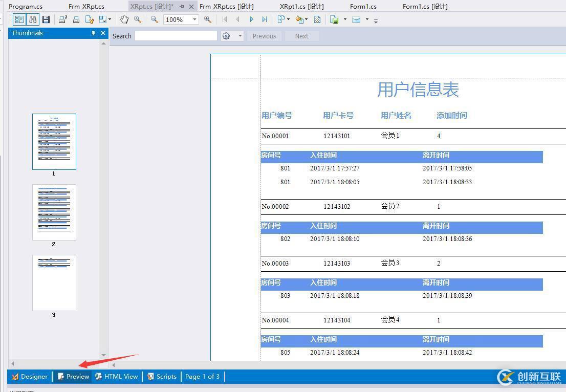Select page 3 thumbnail
Viewport: 566px width, 392px height.
point(54,283)
